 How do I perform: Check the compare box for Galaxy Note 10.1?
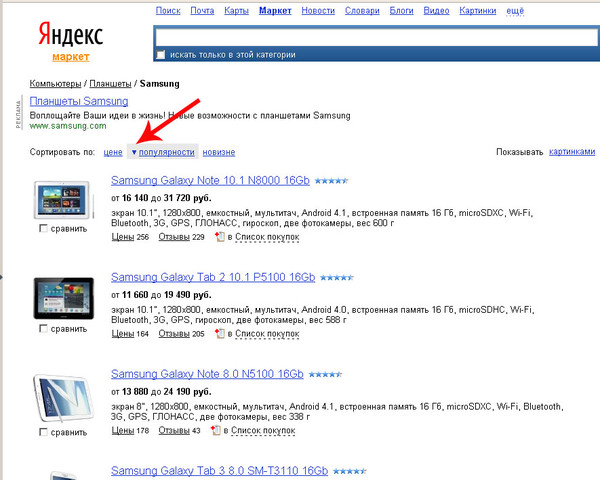(43, 229)
